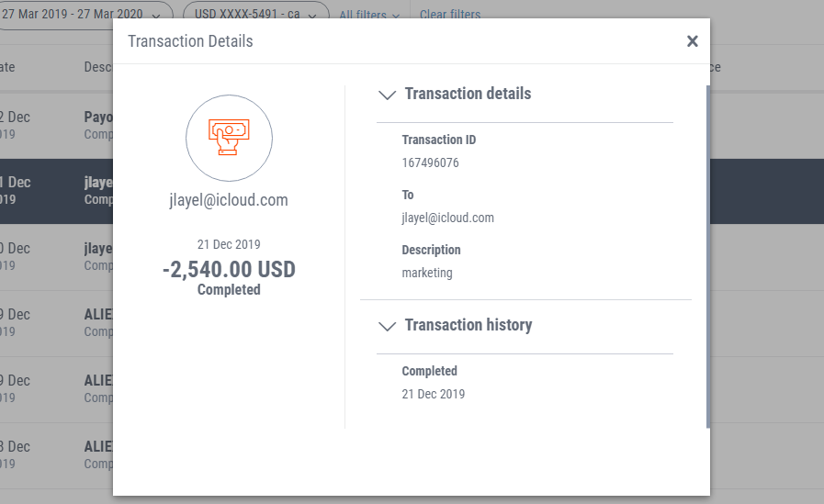
Task: Open the USD XXXX-5491 account dropdown
Action: [256, 15]
